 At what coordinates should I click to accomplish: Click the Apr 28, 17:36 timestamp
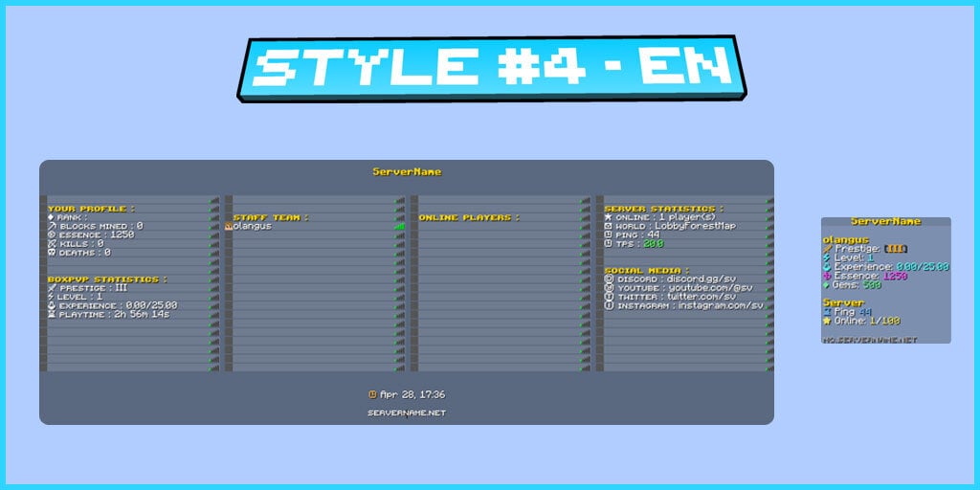[x=412, y=394]
